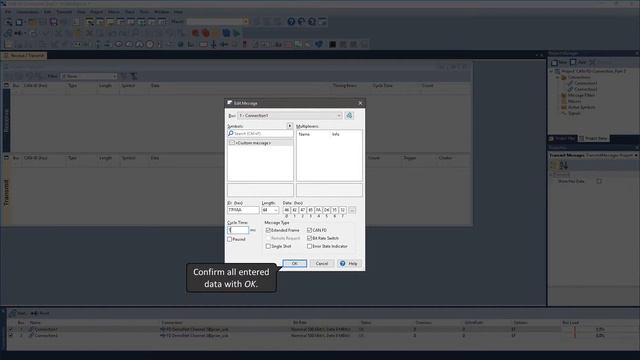640x360 pixels.
Task: Toggle Show Hex Data checkbox in Properties
Action: (599, 181)
